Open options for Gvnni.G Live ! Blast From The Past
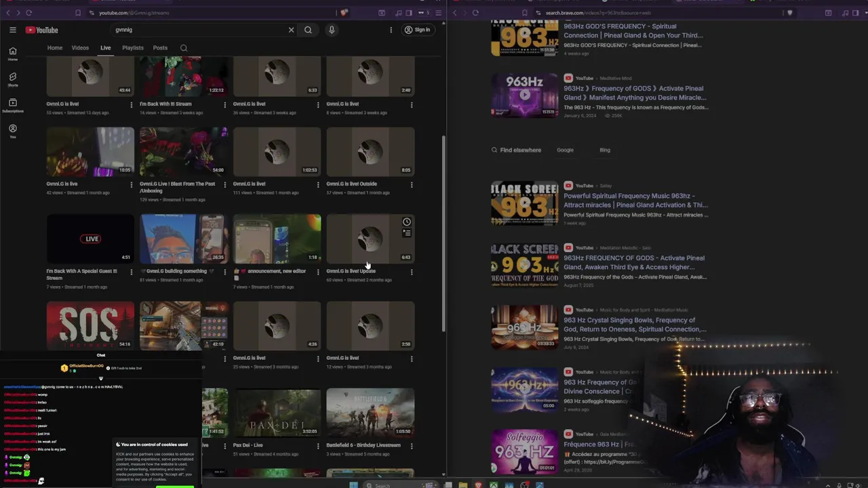The image size is (868, 488). [224, 184]
